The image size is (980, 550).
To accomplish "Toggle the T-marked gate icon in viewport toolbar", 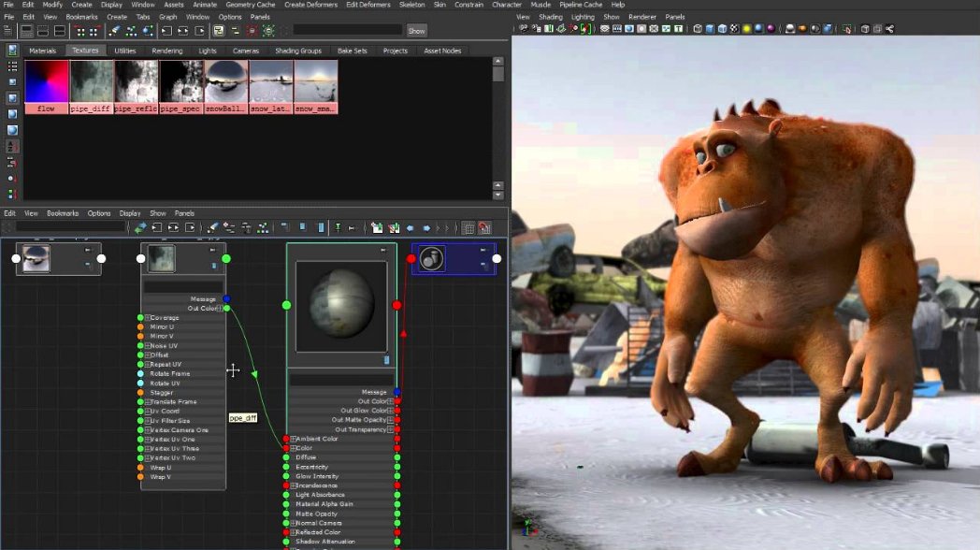I will (x=678, y=29).
